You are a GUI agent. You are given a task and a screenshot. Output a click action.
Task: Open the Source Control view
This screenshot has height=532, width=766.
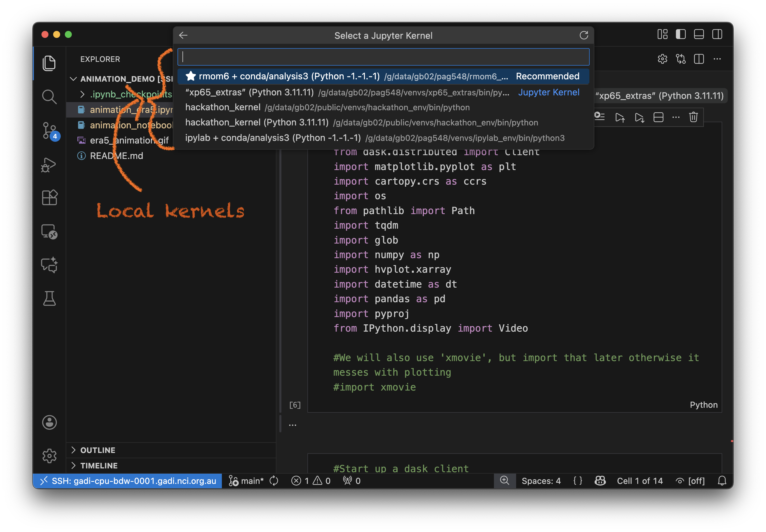click(49, 130)
